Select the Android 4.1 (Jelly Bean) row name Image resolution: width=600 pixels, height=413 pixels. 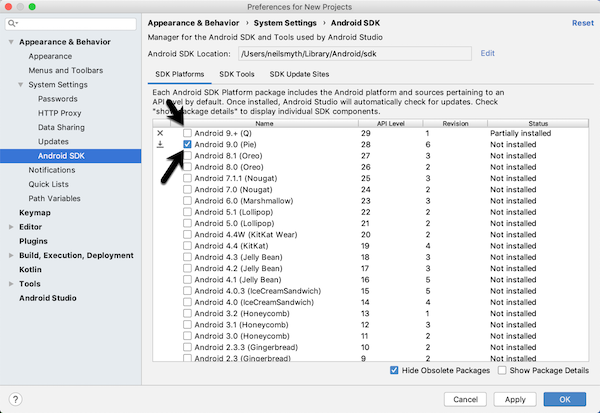[x=238, y=280]
